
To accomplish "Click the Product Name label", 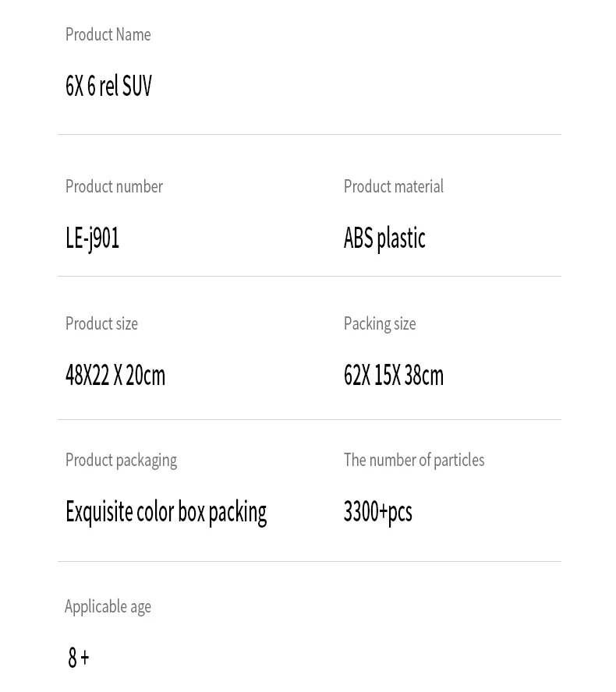I will [108, 34].
